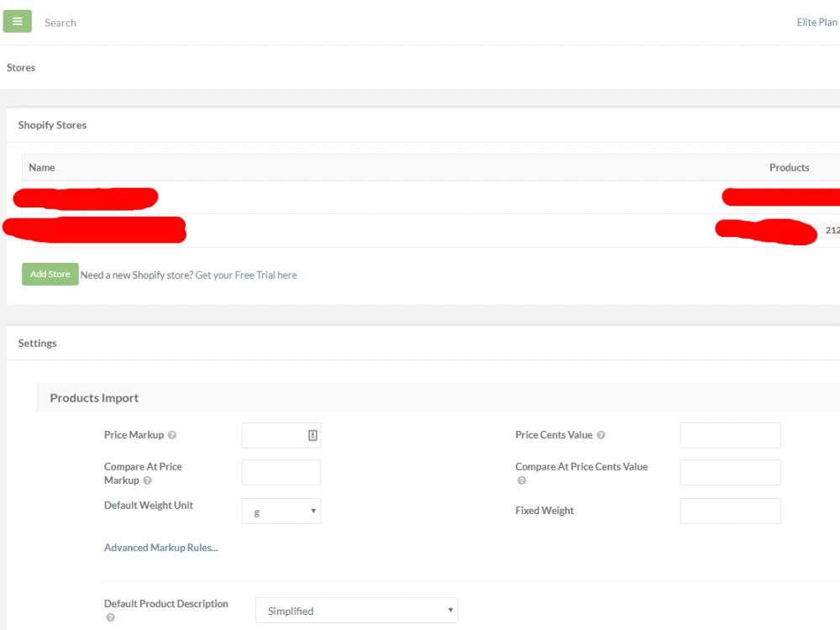Open Advanced Markup Rules link
Image resolution: width=840 pixels, height=630 pixels.
click(x=160, y=548)
